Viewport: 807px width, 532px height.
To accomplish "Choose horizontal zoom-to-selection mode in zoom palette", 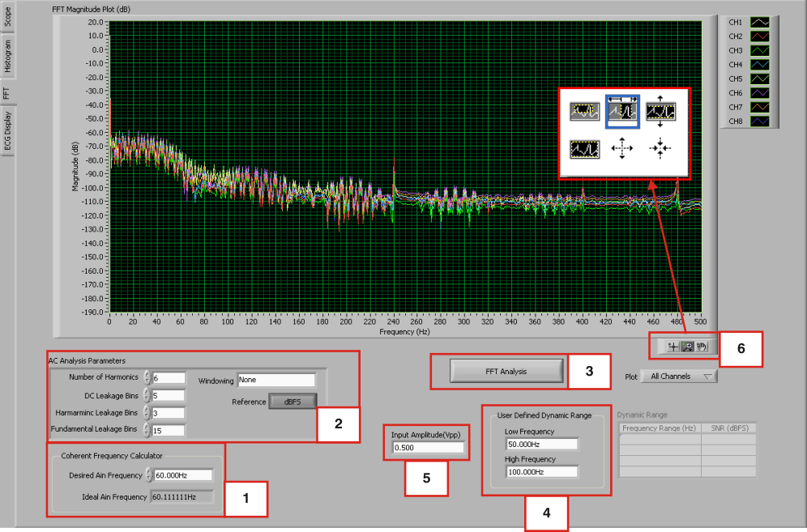I will (x=623, y=111).
